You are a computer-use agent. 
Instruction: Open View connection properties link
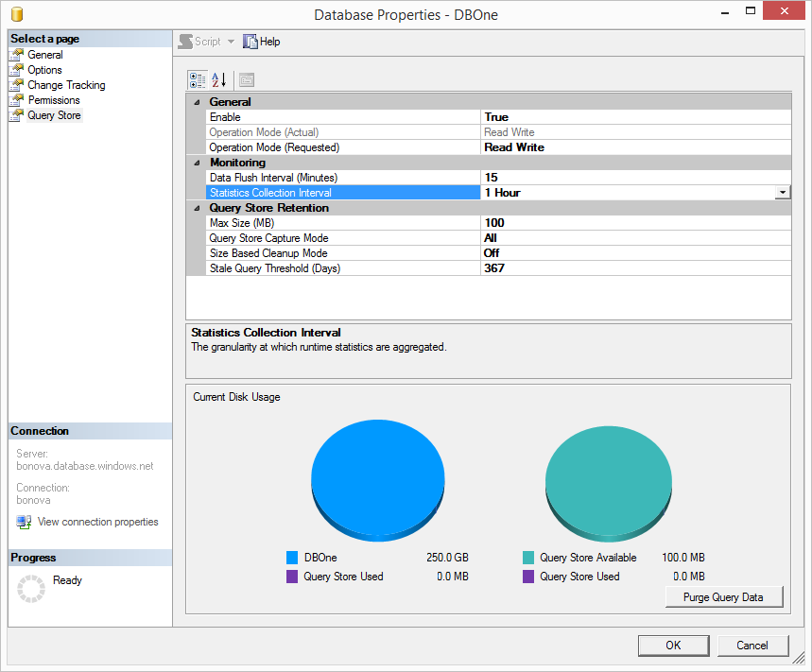(97, 522)
